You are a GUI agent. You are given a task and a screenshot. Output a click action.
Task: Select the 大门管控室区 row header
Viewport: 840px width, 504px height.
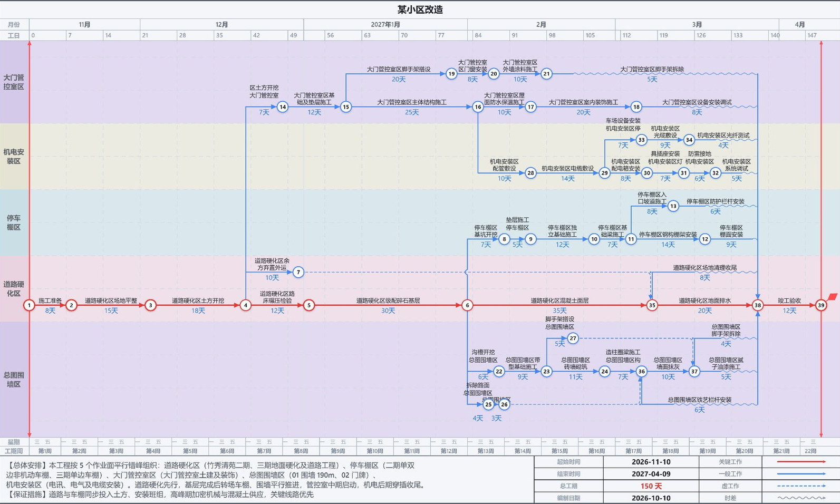(x=14, y=82)
